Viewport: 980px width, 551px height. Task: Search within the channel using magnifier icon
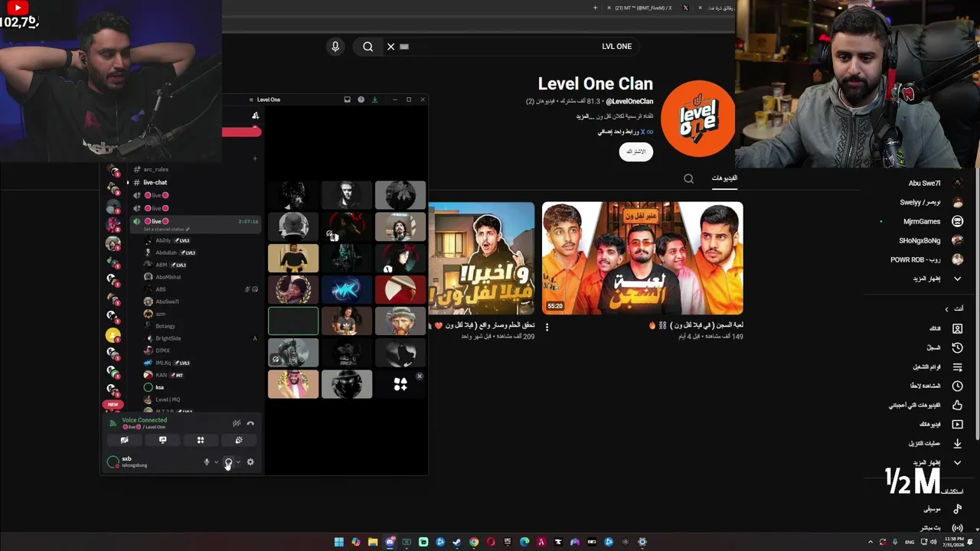pyautogui.click(x=688, y=179)
